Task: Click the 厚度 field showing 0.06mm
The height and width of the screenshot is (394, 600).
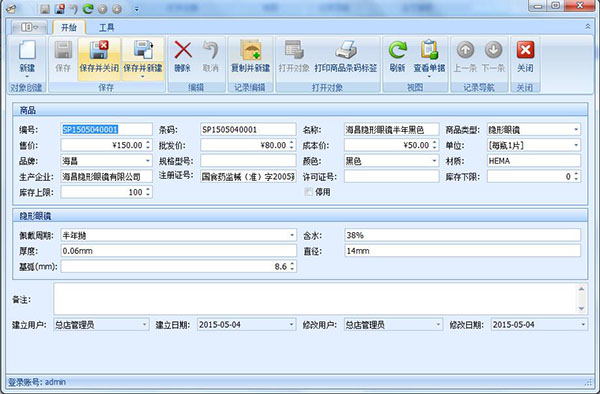Action: pyautogui.click(x=179, y=251)
